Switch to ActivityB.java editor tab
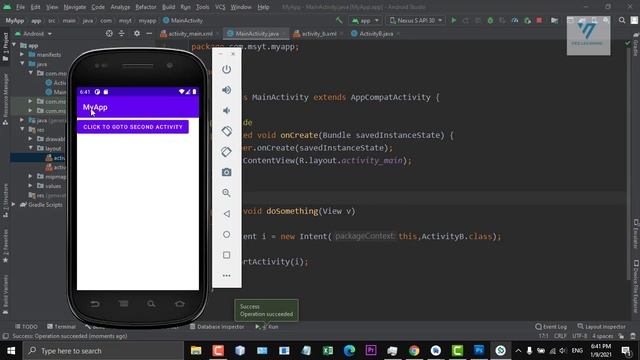The height and width of the screenshot is (360, 640). click(x=373, y=33)
